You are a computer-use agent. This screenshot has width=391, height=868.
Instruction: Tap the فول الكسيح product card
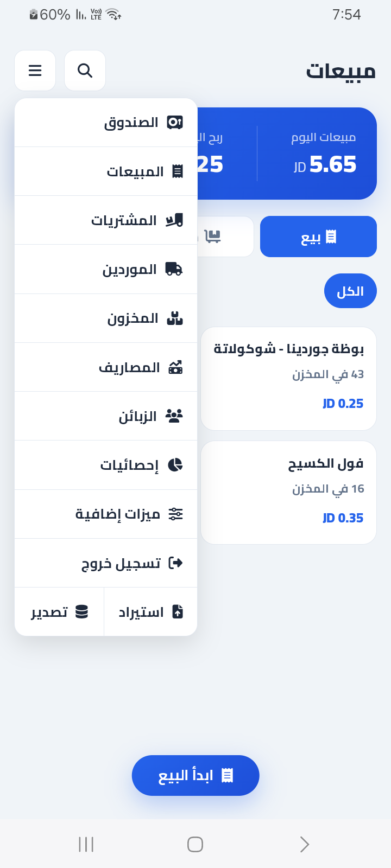pos(288,492)
